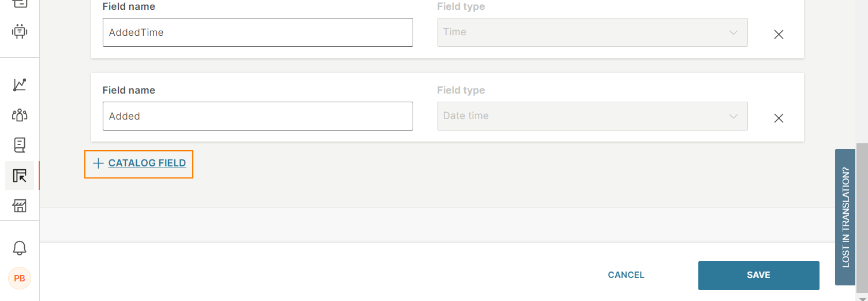Remove the AddedTime field with X

(779, 34)
